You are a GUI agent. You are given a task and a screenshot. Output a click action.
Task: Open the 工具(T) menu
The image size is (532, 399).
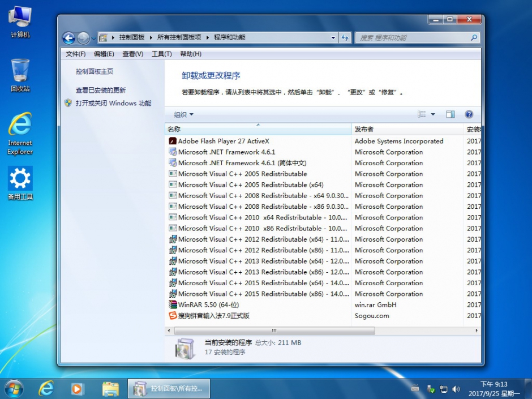[x=161, y=54]
